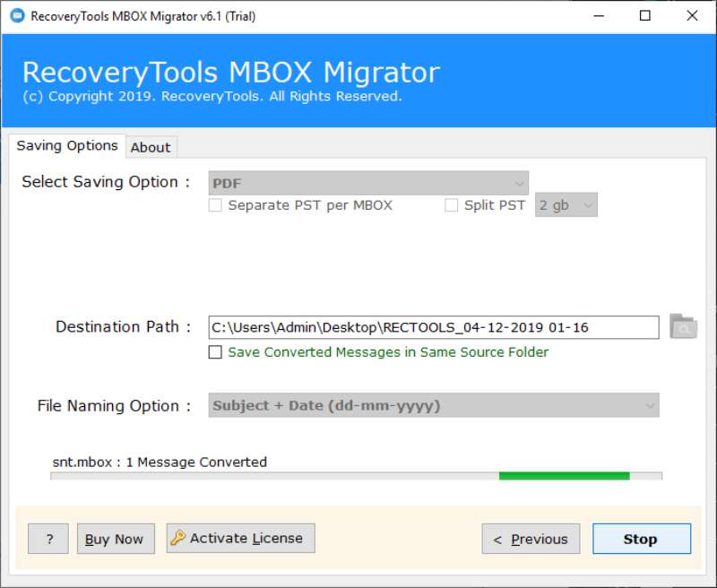The height and width of the screenshot is (588, 717).
Task: Click the Destination Path label
Action: click(123, 327)
